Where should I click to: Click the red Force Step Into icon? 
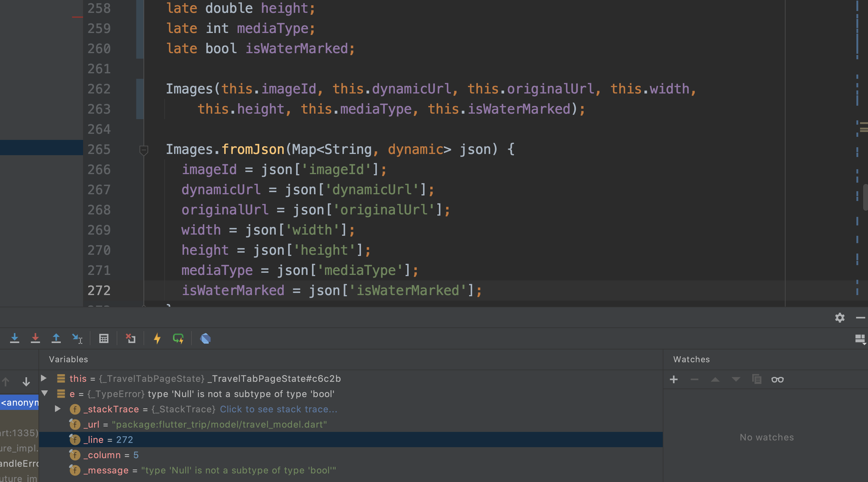pyautogui.click(x=35, y=338)
